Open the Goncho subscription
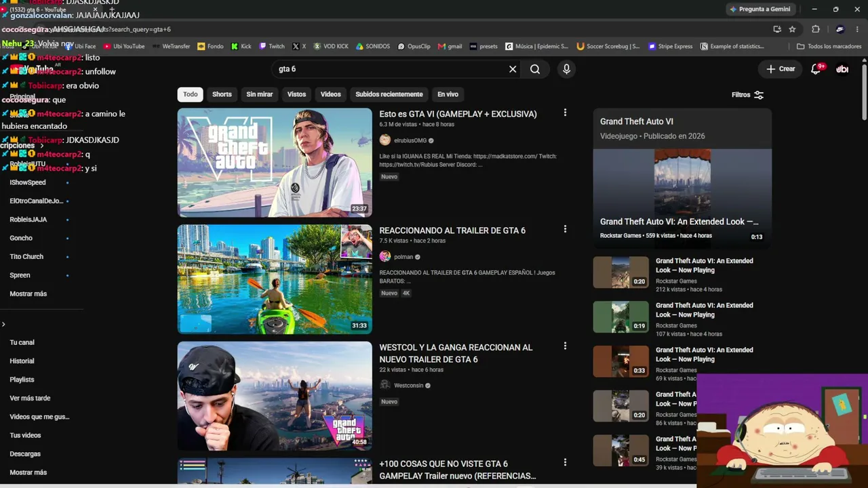 pos(21,238)
